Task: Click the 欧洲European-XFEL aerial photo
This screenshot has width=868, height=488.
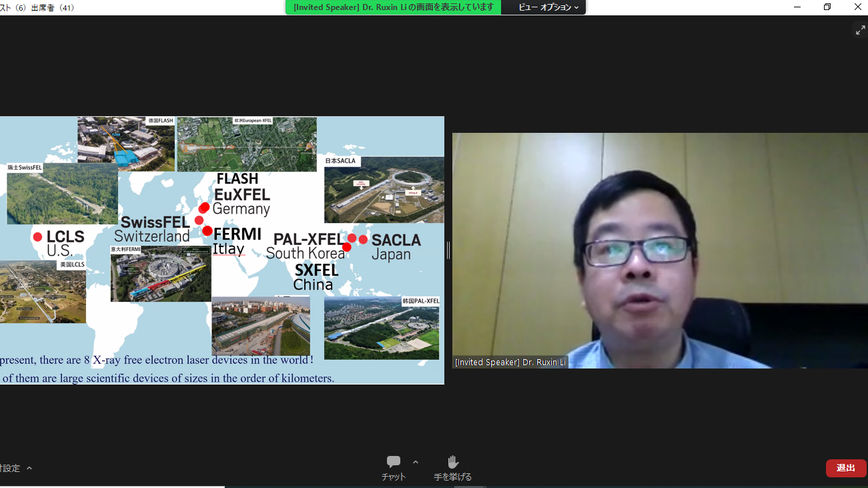Action: pyautogui.click(x=247, y=144)
